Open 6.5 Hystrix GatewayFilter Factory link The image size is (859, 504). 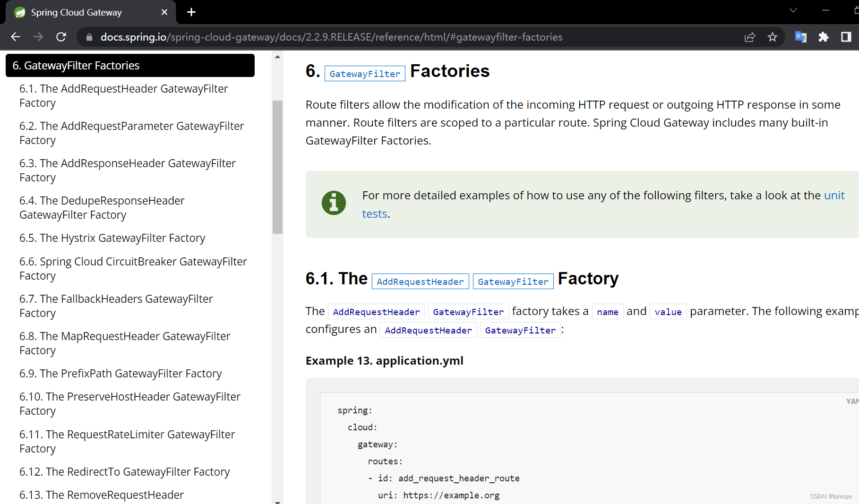pyautogui.click(x=112, y=238)
